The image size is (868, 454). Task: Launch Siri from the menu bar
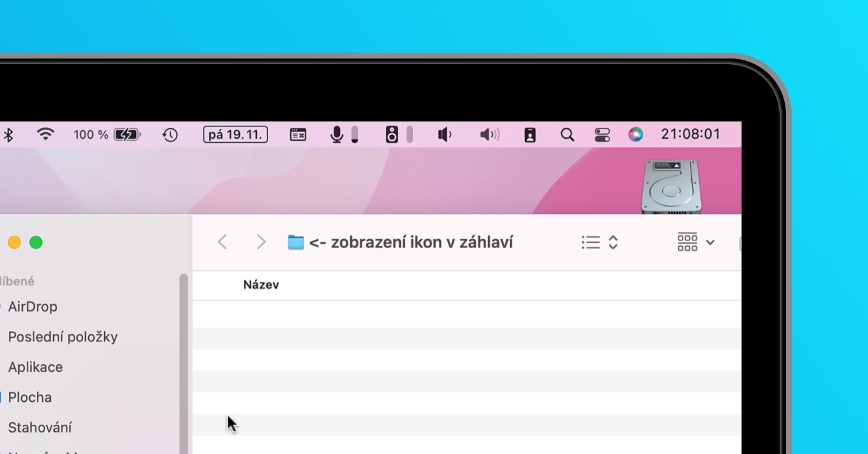click(x=635, y=134)
